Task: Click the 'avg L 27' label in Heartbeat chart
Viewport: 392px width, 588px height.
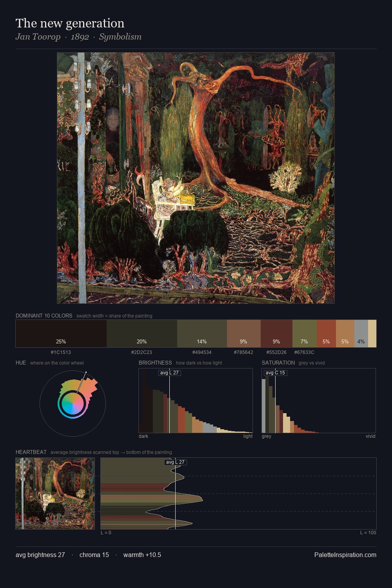Action: (x=175, y=462)
